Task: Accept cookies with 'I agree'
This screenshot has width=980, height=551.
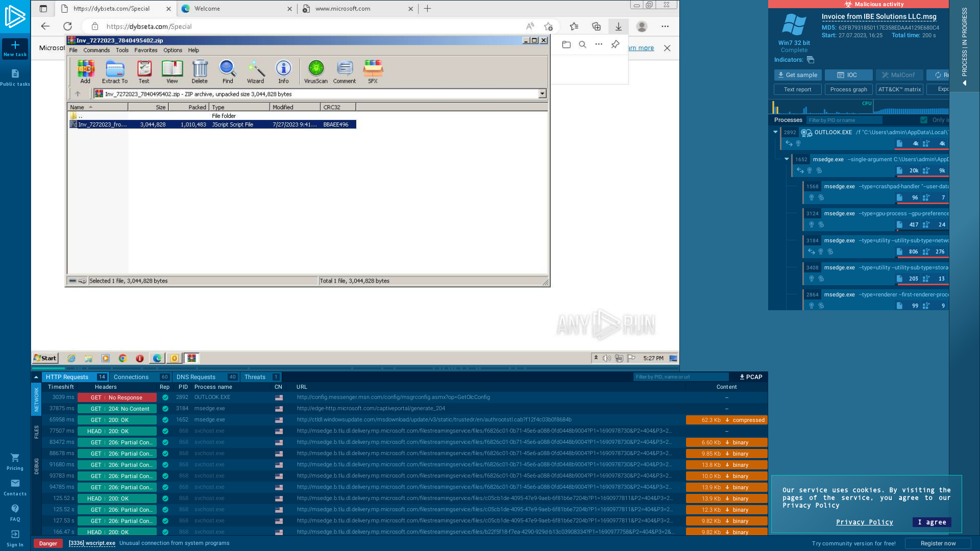Action: (932, 522)
